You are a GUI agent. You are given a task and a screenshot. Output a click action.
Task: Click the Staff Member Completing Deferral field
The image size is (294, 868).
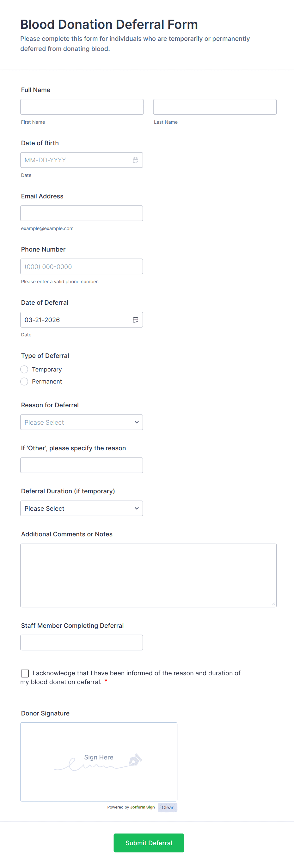point(82,643)
